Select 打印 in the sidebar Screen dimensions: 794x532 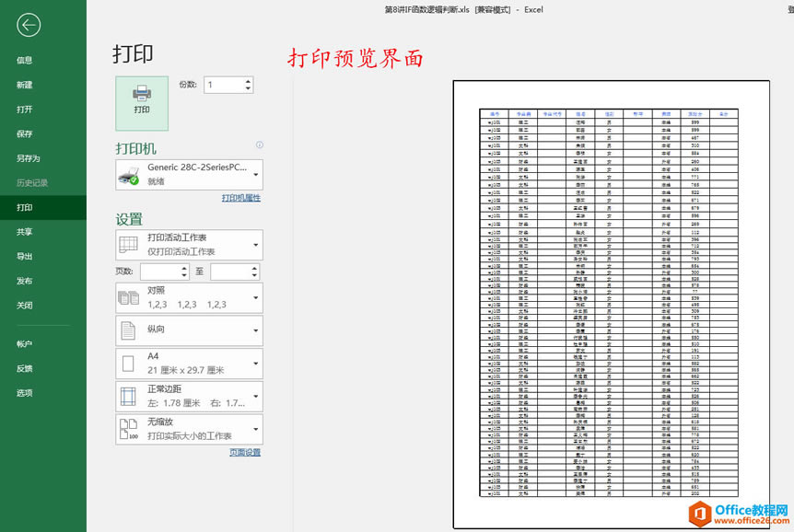43,207
